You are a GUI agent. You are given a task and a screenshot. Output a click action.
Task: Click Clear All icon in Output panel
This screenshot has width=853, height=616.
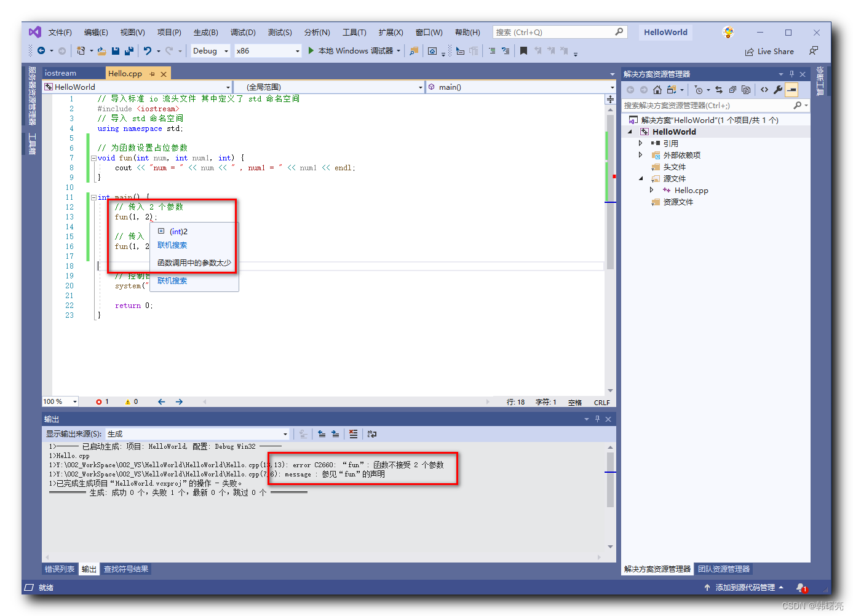353,434
